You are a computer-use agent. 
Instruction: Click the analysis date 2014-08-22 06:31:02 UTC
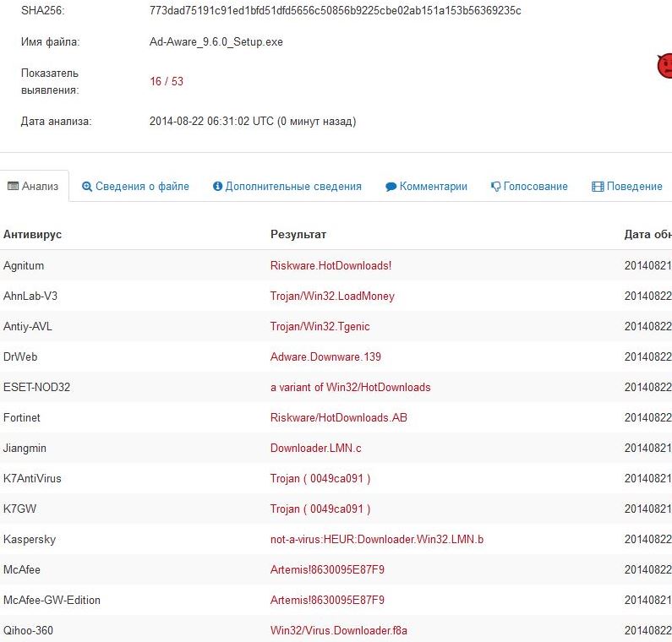pos(211,121)
